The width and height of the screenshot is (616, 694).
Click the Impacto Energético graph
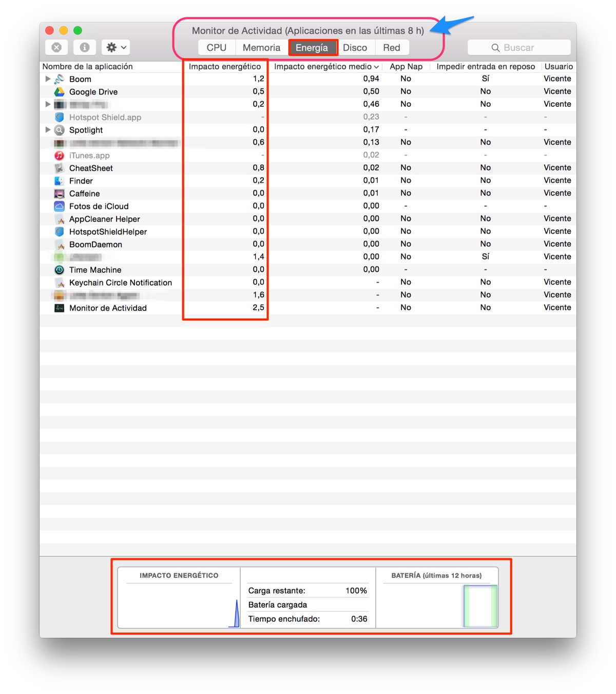(179, 605)
